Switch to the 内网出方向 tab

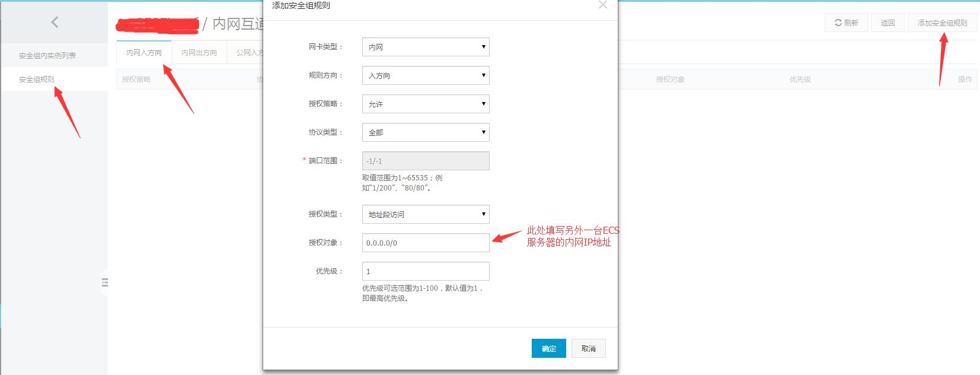click(199, 53)
